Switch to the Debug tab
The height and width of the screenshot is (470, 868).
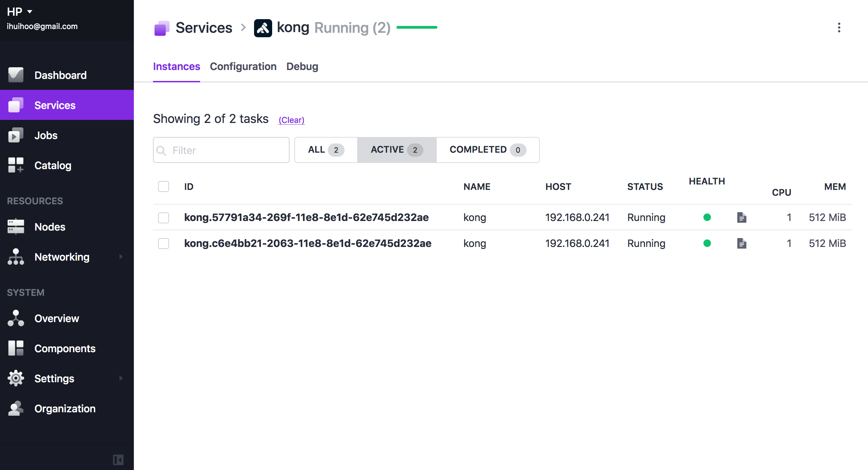pyautogui.click(x=302, y=66)
